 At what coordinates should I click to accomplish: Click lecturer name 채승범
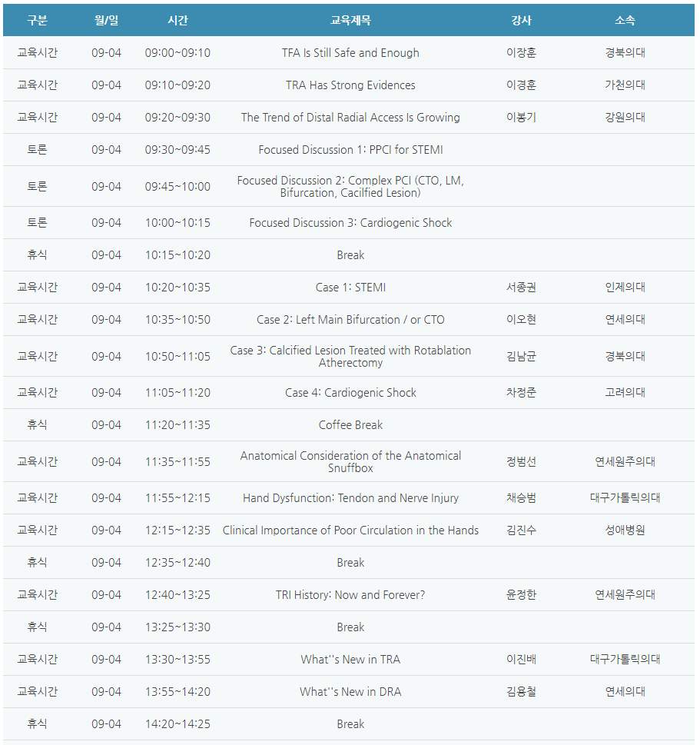tap(521, 498)
